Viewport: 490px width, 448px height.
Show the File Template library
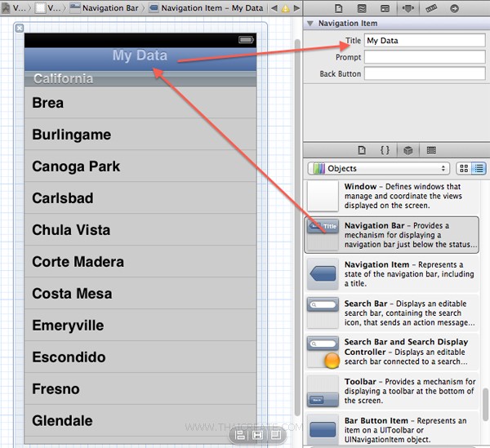[362, 150]
